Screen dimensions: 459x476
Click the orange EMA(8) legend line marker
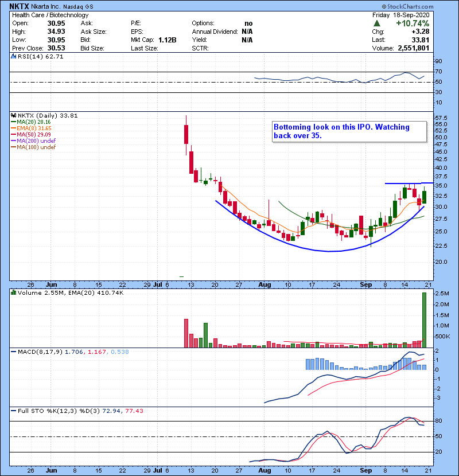(13, 128)
